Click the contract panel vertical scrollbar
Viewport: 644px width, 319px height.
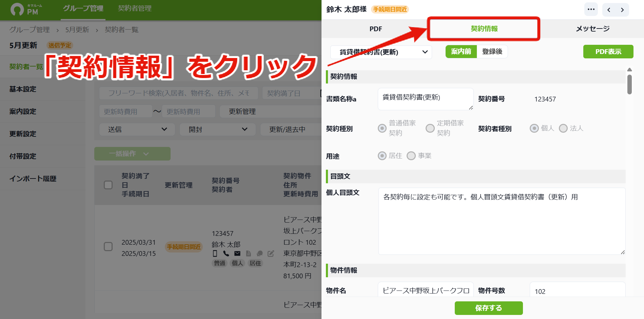[x=629, y=84]
